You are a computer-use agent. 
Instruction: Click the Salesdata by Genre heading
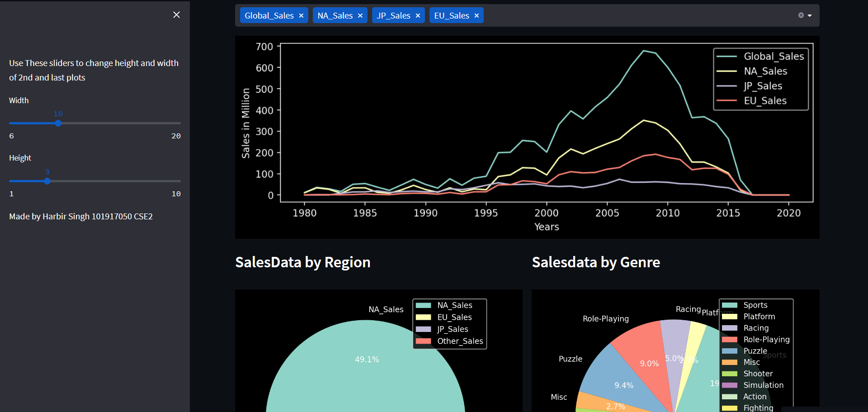pyautogui.click(x=596, y=262)
